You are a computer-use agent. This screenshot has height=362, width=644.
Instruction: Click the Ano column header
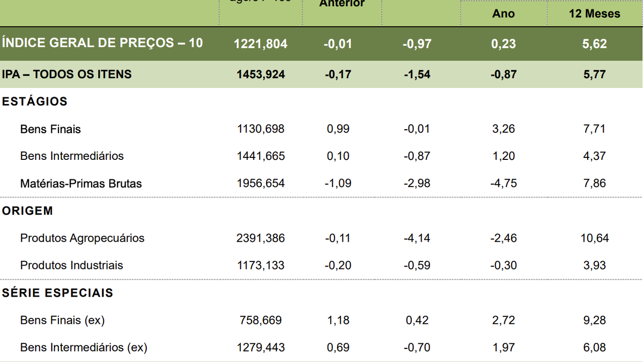[x=503, y=14]
